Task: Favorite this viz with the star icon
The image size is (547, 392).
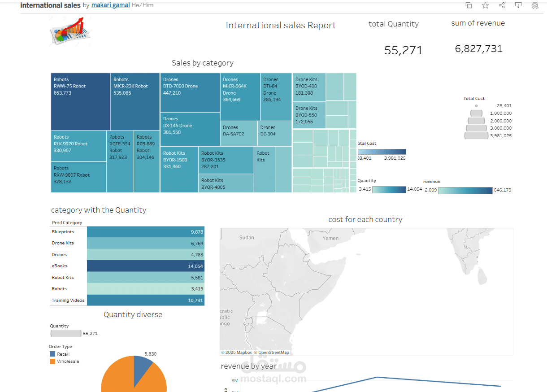Action: pyautogui.click(x=485, y=5)
